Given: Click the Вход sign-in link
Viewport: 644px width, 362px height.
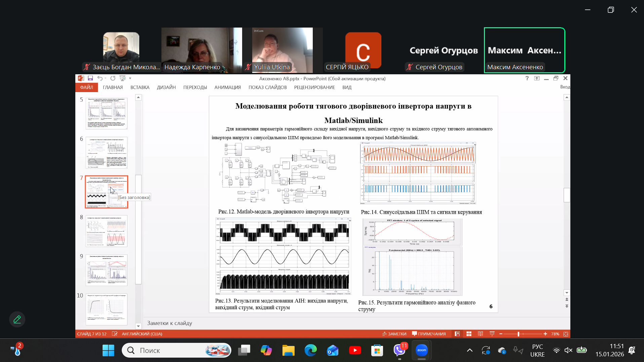Looking at the screenshot, I should point(565,87).
